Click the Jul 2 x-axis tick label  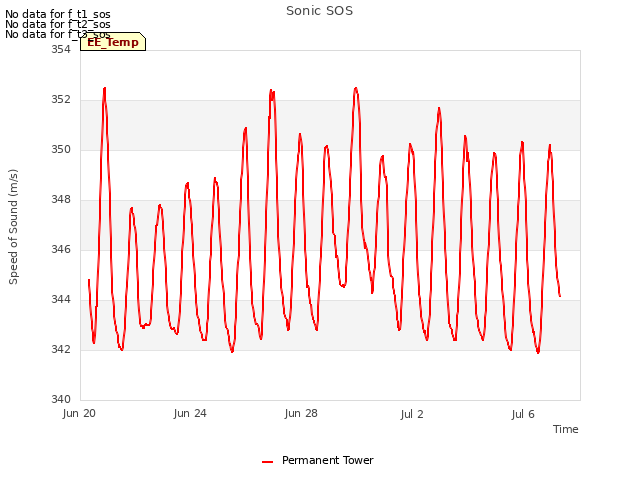coord(412,414)
